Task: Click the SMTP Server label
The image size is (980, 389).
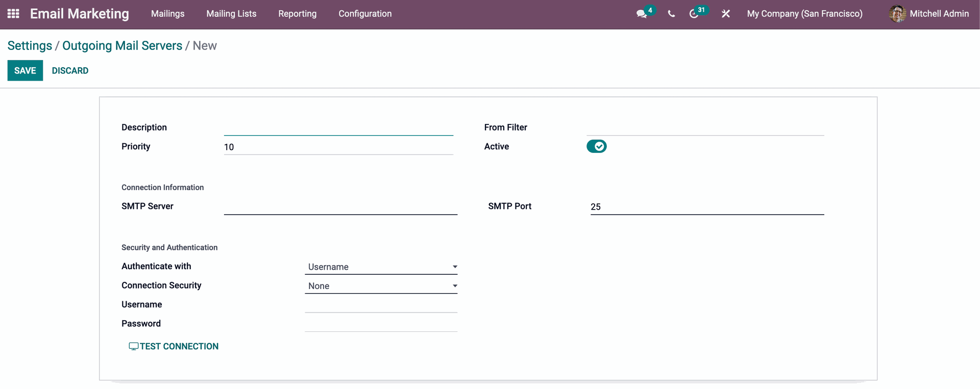Action: coord(147,206)
